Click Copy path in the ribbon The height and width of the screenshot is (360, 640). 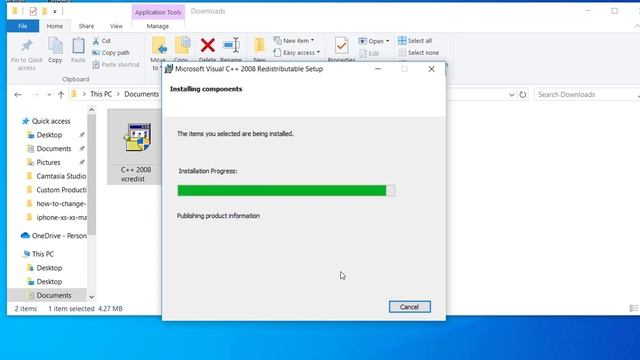(x=111, y=53)
